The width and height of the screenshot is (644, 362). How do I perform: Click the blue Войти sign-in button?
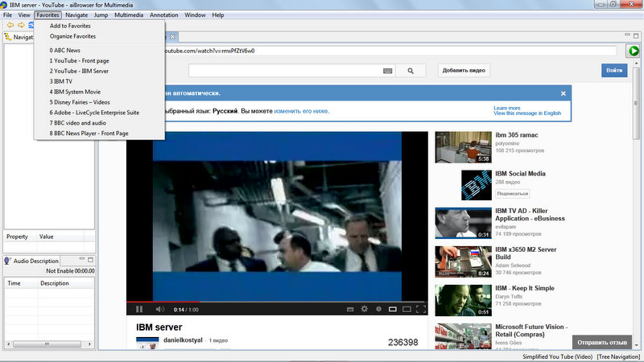pos(614,70)
